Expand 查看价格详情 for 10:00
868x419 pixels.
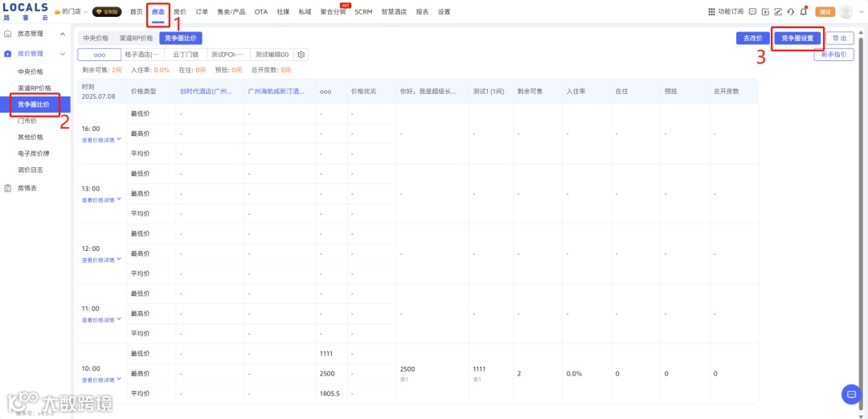click(101, 380)
